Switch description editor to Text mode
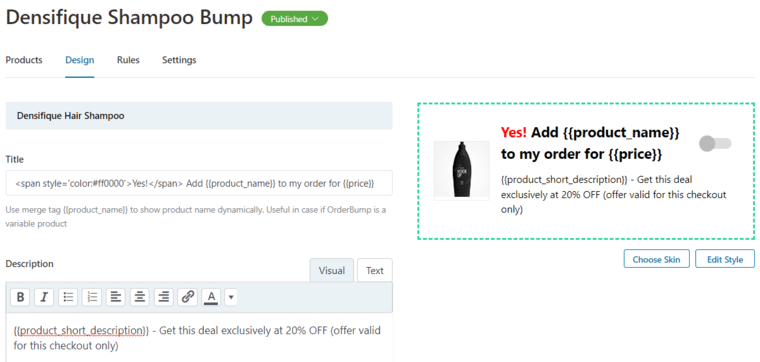 (375, 270)
